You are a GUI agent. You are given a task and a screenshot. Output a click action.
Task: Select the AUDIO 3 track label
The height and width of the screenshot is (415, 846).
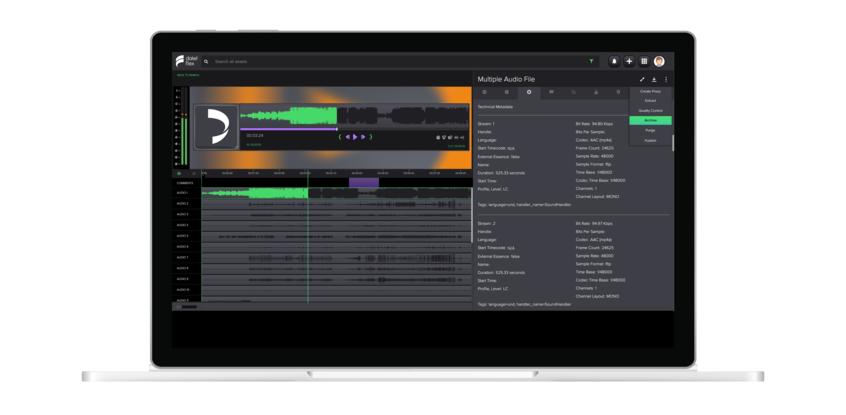182,214
